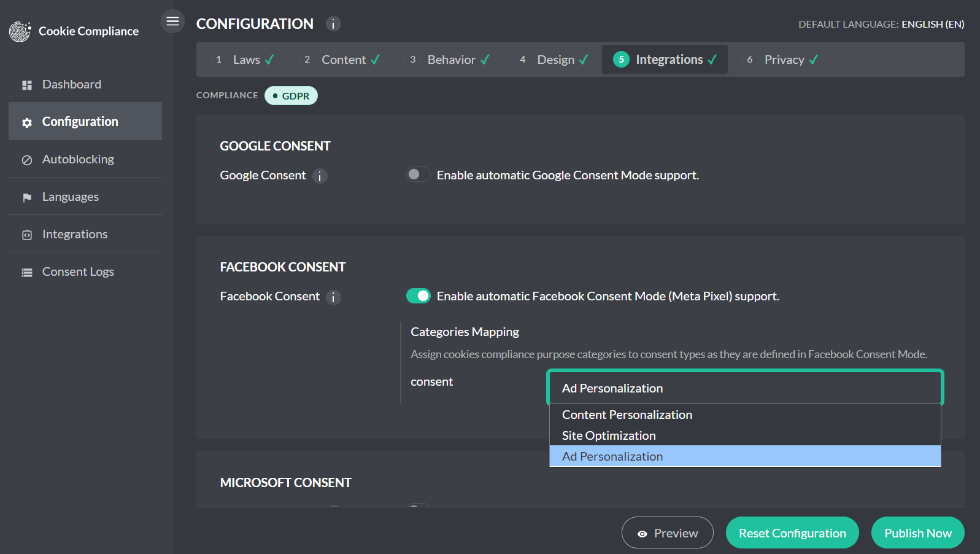Click the Autoblocking blocked-circle icon

point(27,160)
